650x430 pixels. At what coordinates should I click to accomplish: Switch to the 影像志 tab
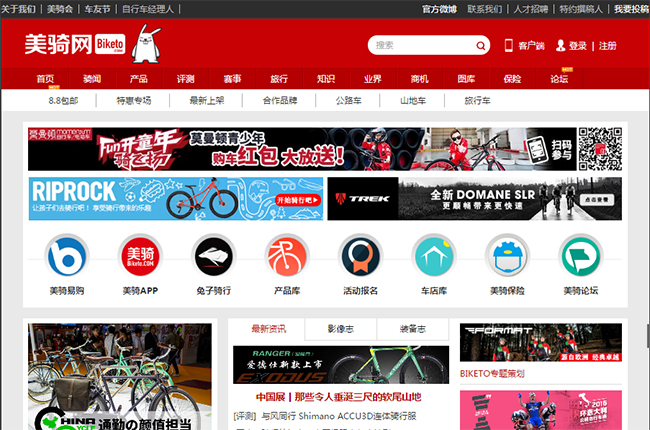pos(341,329)
